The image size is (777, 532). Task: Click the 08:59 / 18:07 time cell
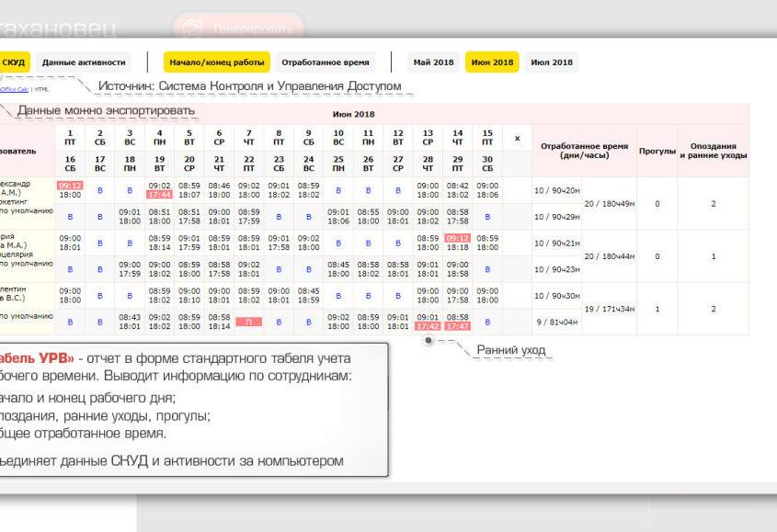189,190
